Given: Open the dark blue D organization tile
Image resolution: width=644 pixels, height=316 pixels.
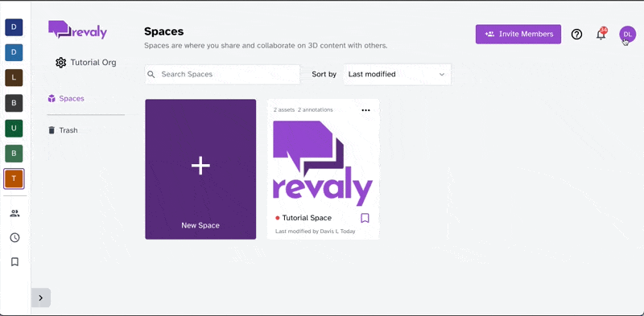Looking at the screenshot, I should coord(14,27).
